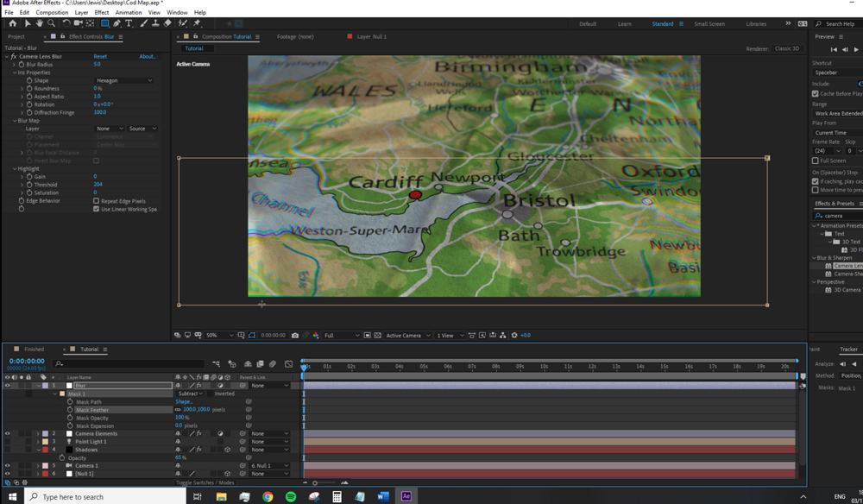Viewport: 863px width, 504px height.
Task: Toggle Cache Before Playback checkbox
Action: tap(816, 93)
